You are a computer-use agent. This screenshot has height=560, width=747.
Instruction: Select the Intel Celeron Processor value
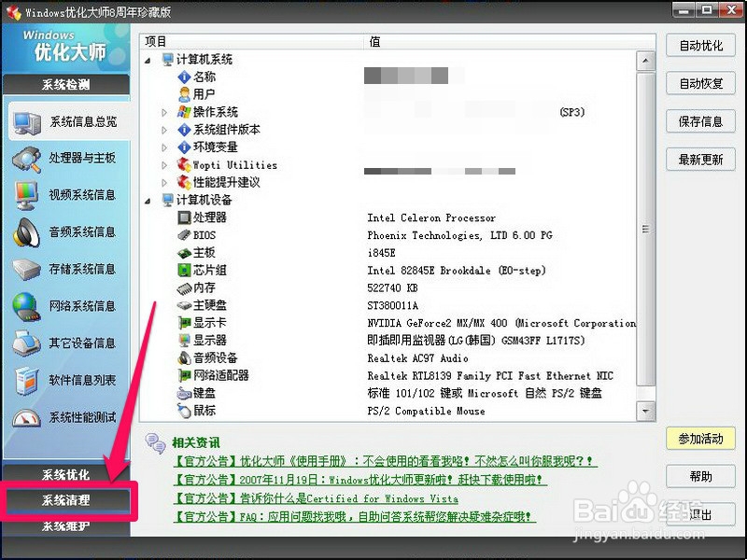pos(431,218)
